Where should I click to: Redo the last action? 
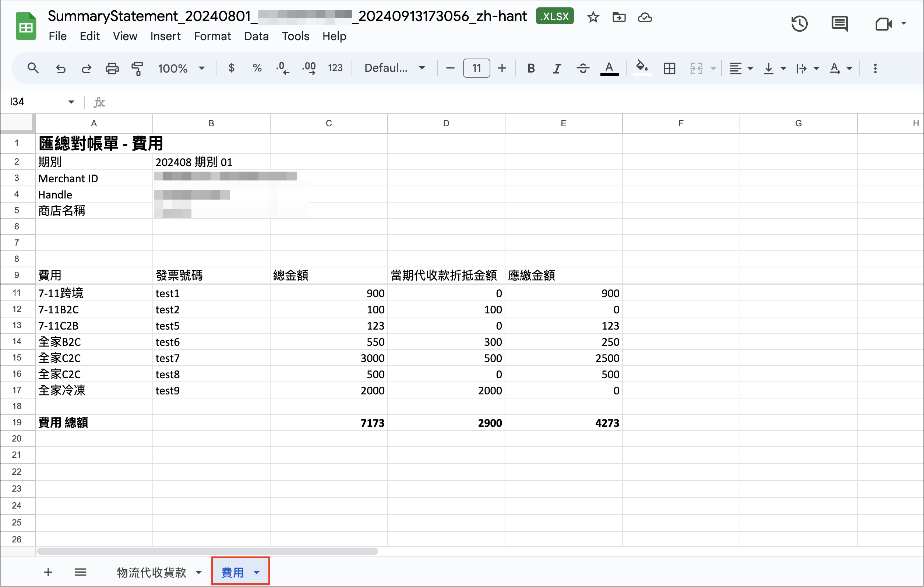(87, 68)
